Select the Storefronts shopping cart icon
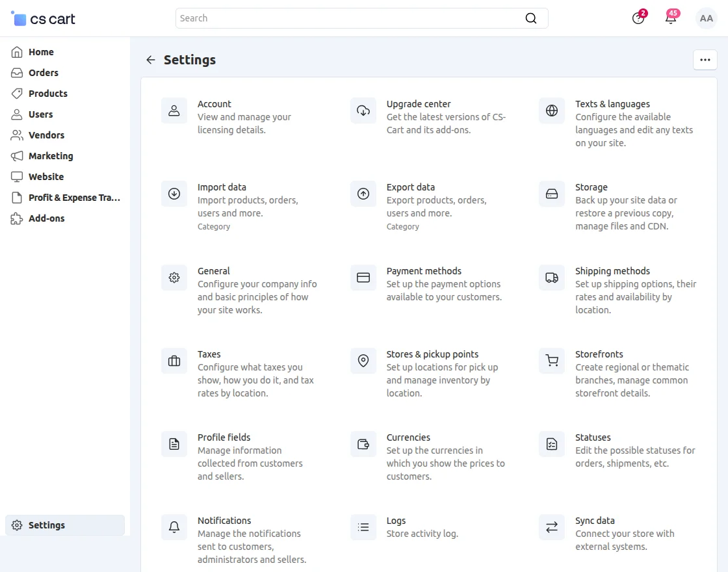The image size is (728, 572). (551, 360)
